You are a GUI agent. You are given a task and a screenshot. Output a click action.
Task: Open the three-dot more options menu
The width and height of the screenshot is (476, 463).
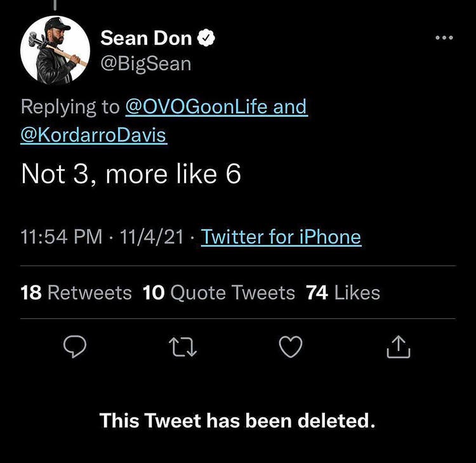[x=444, y=38]
